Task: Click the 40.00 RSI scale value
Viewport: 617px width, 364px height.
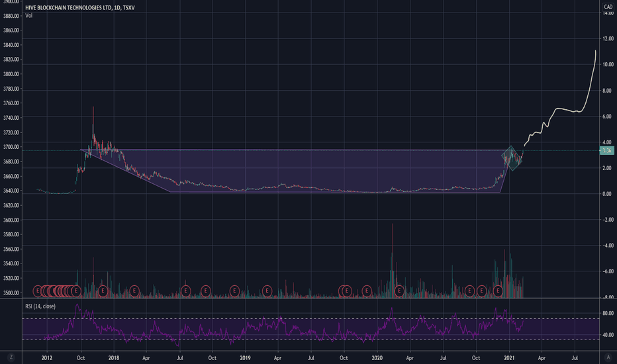Action: click(608, 335)
